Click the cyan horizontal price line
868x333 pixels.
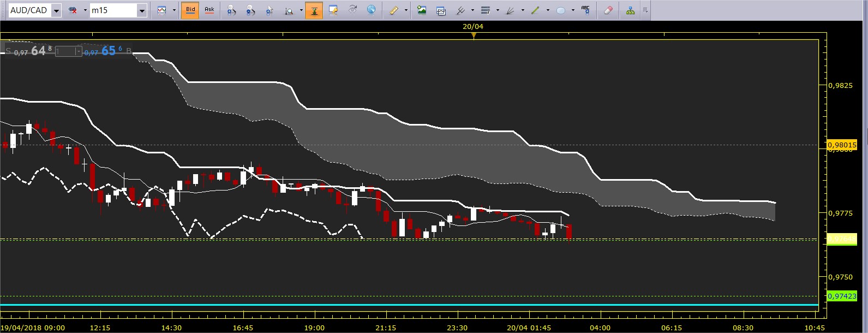409,305
